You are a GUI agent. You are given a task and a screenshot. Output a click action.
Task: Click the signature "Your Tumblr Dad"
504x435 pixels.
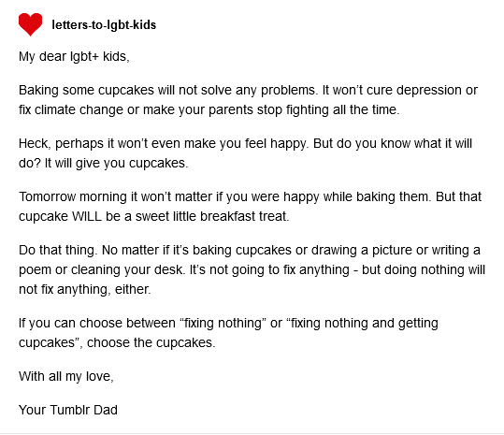point(68,411)
